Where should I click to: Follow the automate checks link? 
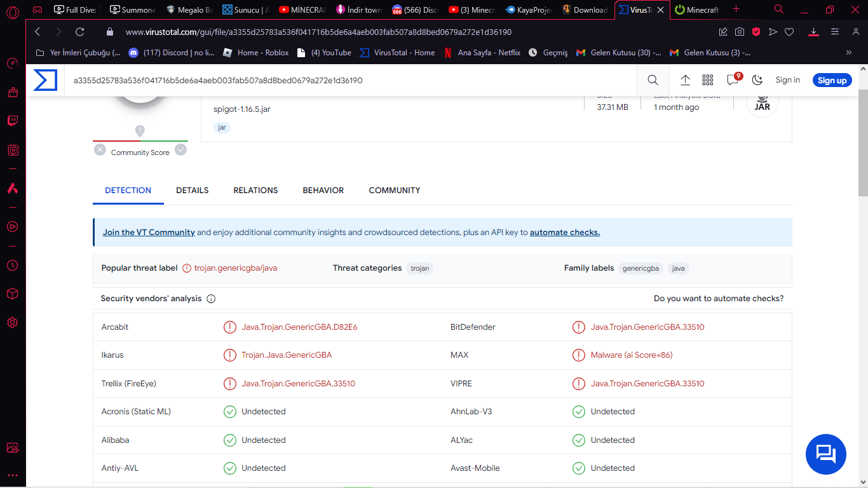click(565, 233)
